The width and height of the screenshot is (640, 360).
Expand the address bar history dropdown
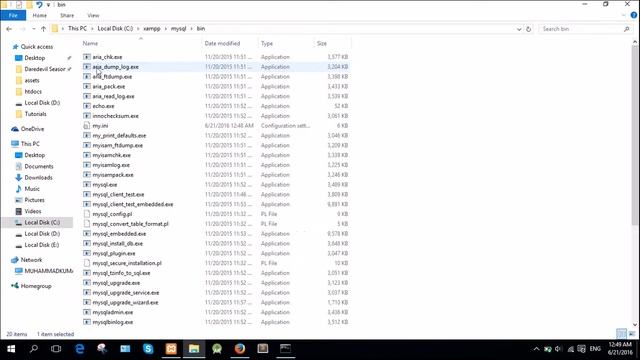(519, 29)
